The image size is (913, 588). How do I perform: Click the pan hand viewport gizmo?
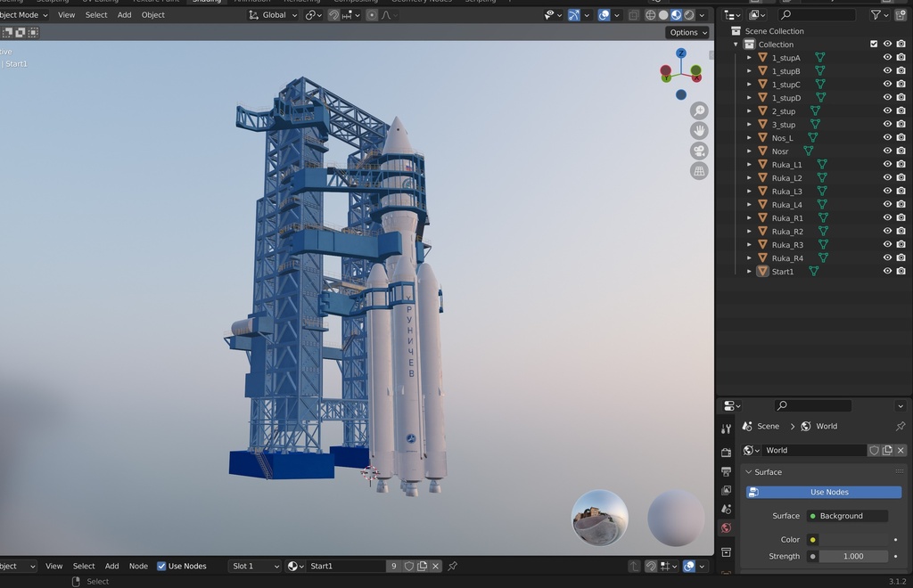click(x=699, y=131)
